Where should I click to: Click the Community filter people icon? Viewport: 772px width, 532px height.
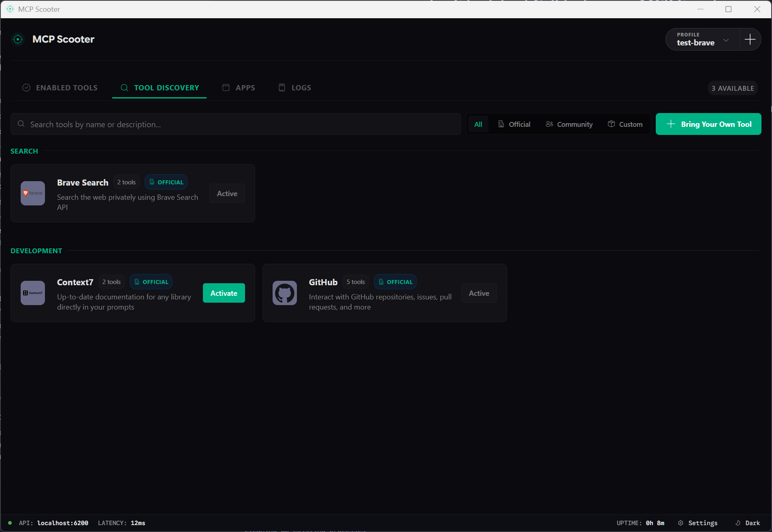549,124
